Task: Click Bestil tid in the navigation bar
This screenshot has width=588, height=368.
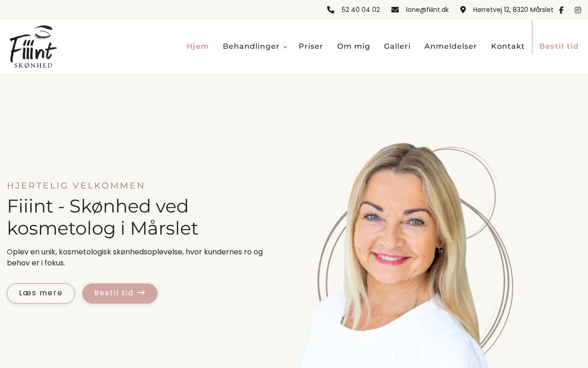Action: (559, 46)
